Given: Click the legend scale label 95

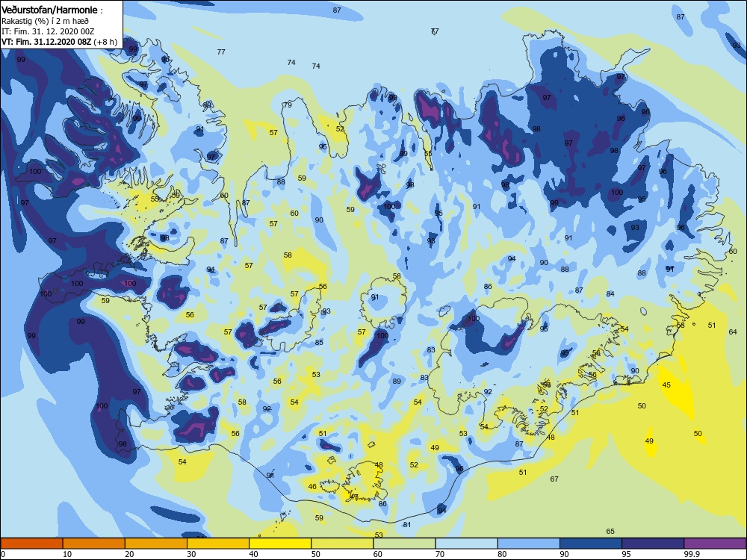Looking at the screenshot, I should 627,554.
